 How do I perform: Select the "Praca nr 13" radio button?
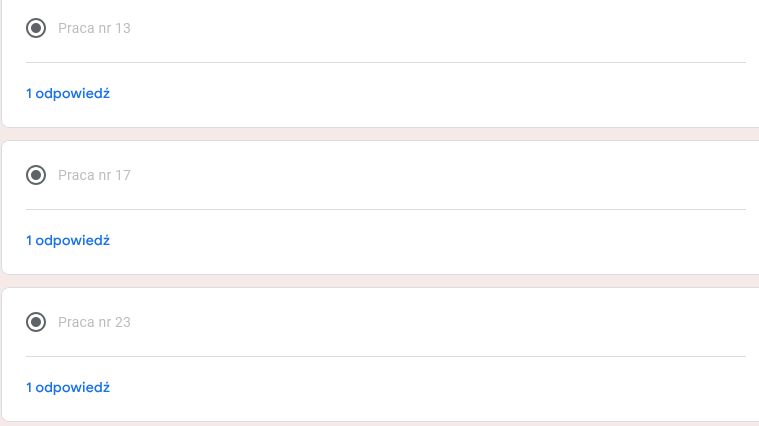pos(36,28)
